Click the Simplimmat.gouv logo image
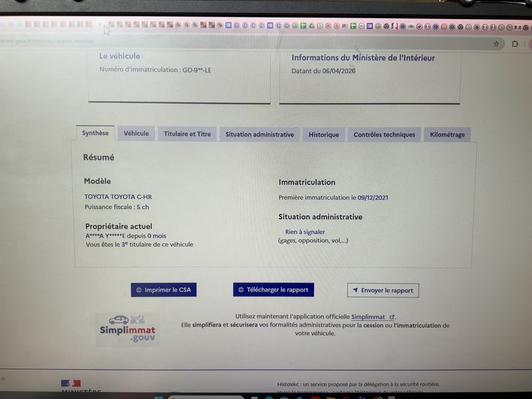Screen dimensions: 532x399 coord(128,329)
